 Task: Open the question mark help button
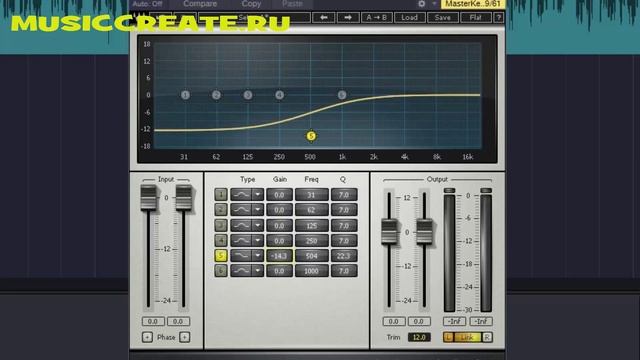[x=498, y=18]
